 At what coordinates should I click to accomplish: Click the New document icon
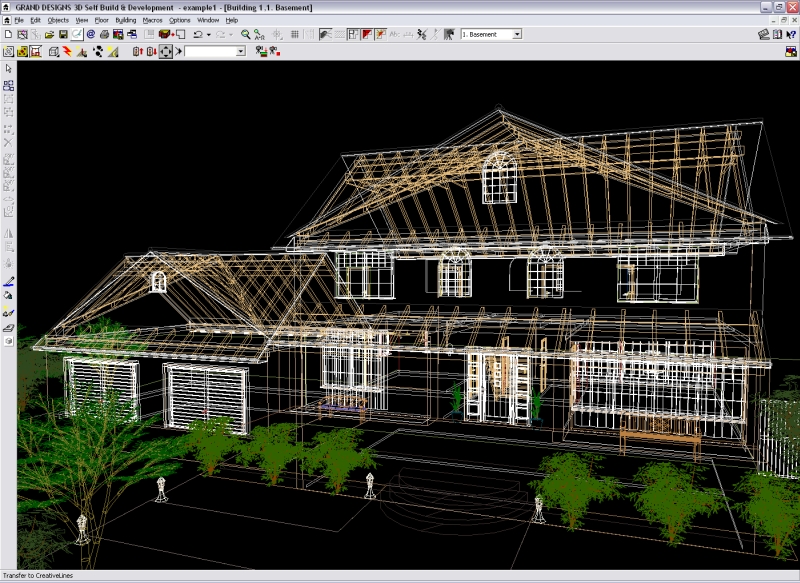[x=8, y=34]
